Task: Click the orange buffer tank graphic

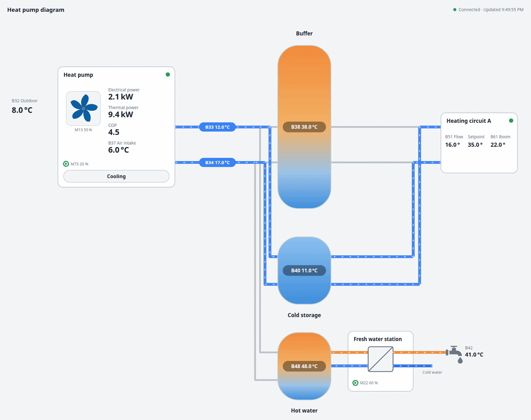Action: pos(304,127)
